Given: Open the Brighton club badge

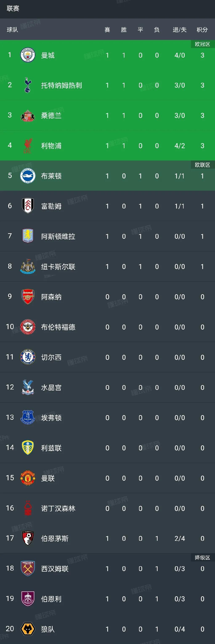Looking at the screenshot, I should point(28,176).
